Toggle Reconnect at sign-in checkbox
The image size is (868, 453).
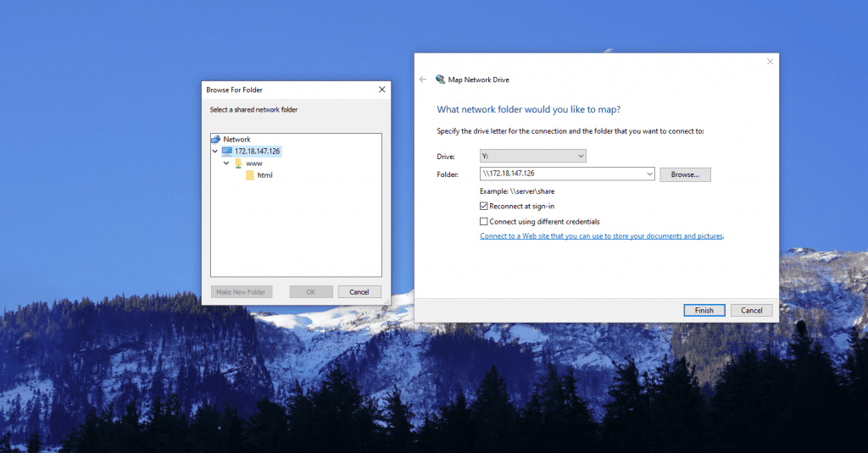pos(484,206)
